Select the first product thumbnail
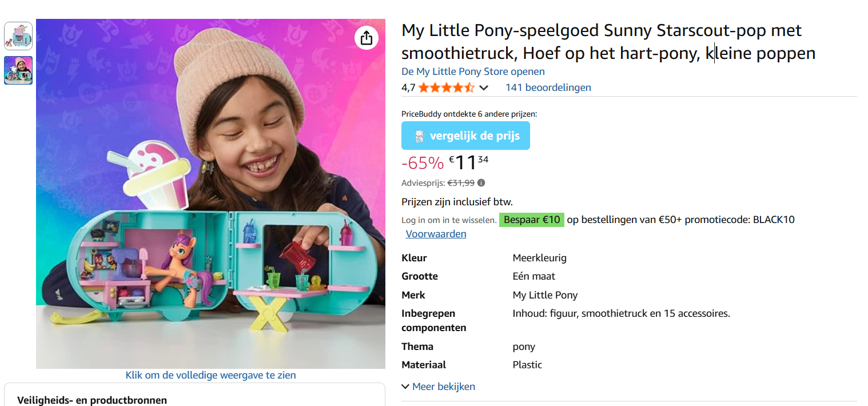Screen dimensions: 868x406 (x=18, y=36)
